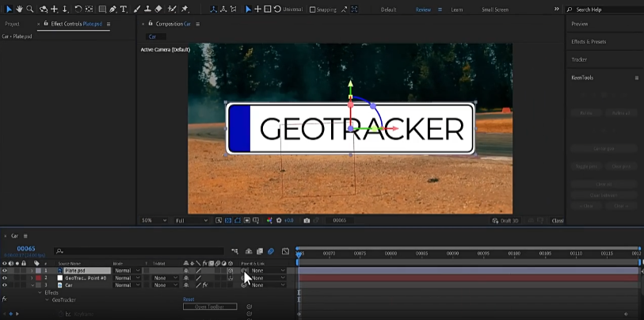Open Plate.psd blend Mode dropdown
Screen dimensions: 644x320
tap(127, 271)
